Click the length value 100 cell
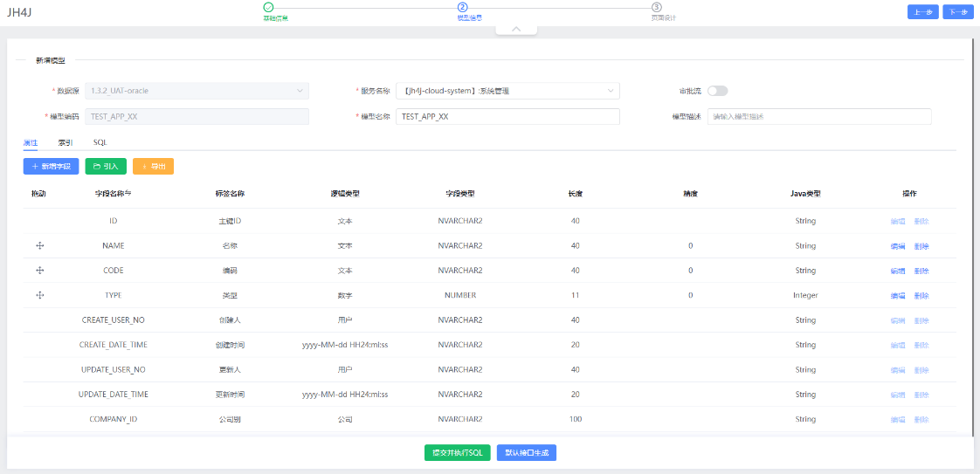This screenshot has width=980, height=474. click(576, 420)
